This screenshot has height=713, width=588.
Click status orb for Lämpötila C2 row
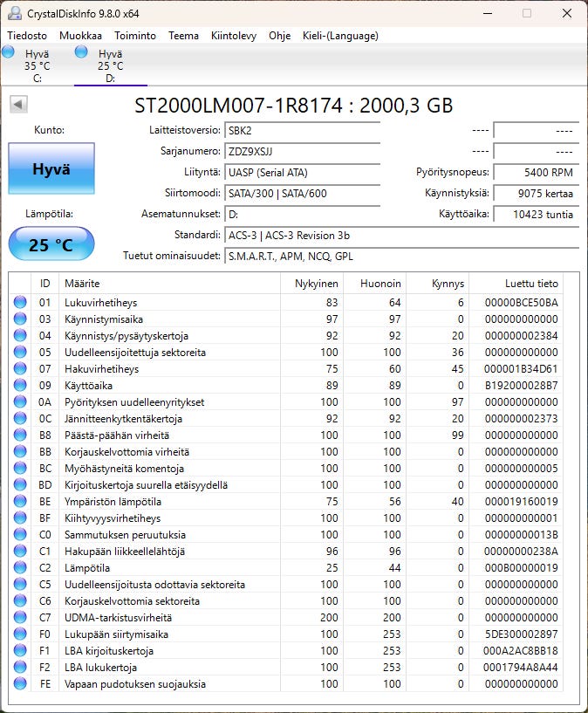pos(20,568)
